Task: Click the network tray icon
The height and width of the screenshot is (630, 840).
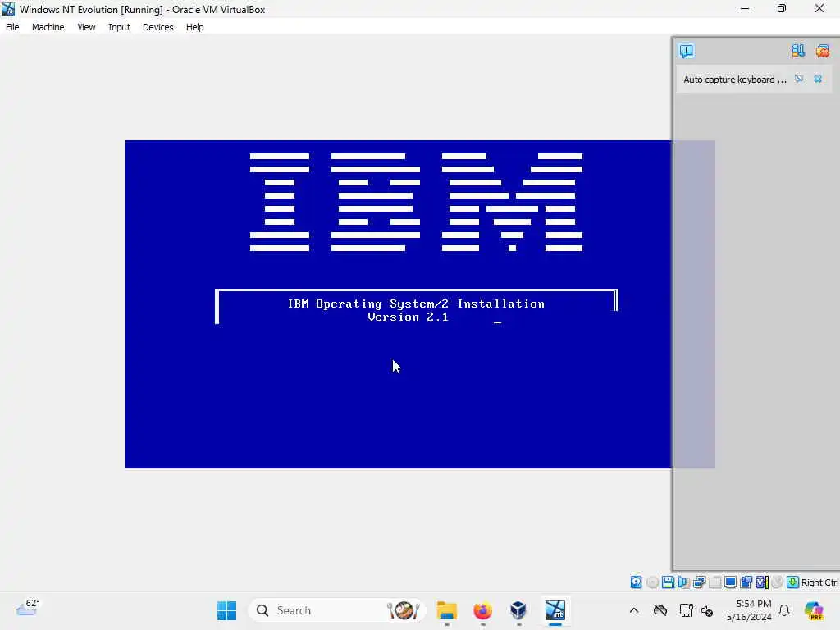Action: tap(686, 610)
